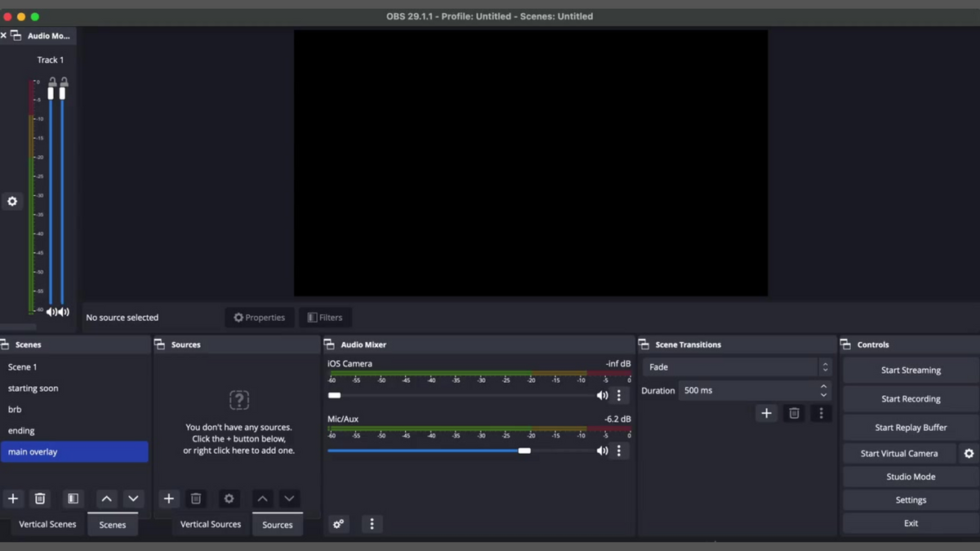
Task: Mute the Mic/Aux audio source
Action: click(603, 450)
